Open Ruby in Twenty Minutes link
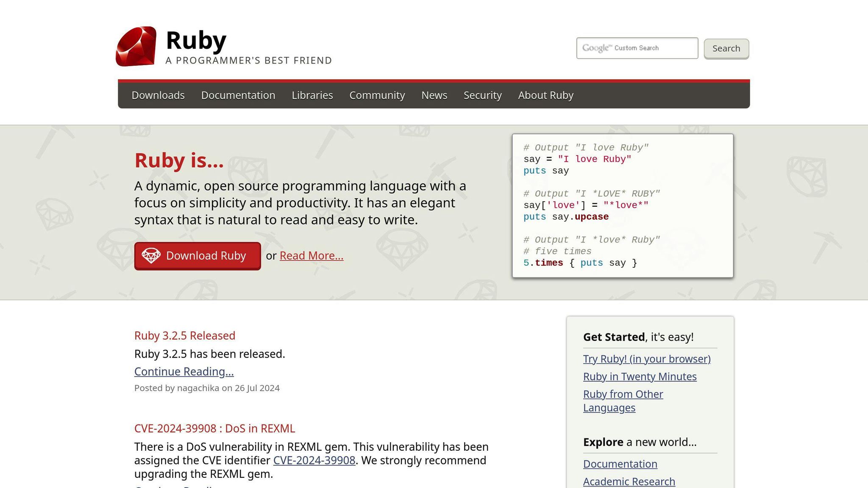Image resolution: width=868 pixels, height=488 pixels. (x=640, y=377)
